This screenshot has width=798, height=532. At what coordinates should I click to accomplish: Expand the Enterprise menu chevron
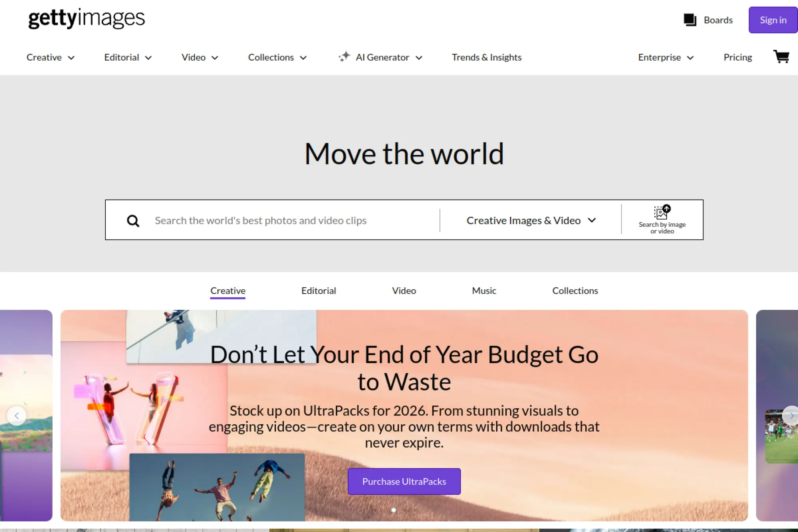tap(690, 58)
